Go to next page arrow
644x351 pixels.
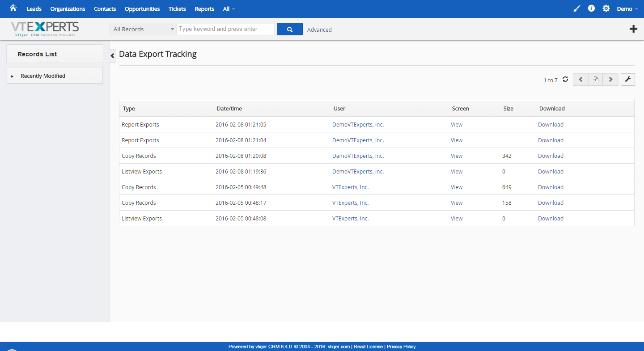coord(610,80)
